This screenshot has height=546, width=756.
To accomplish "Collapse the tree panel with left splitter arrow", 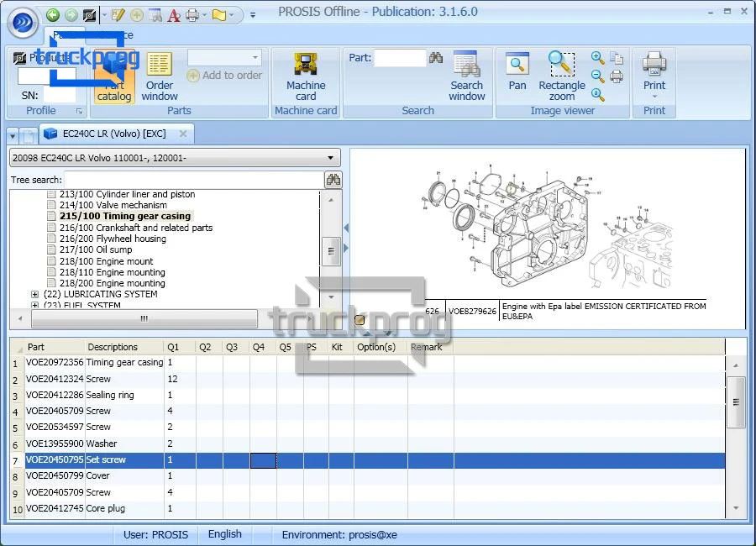I will click(346, 228).
